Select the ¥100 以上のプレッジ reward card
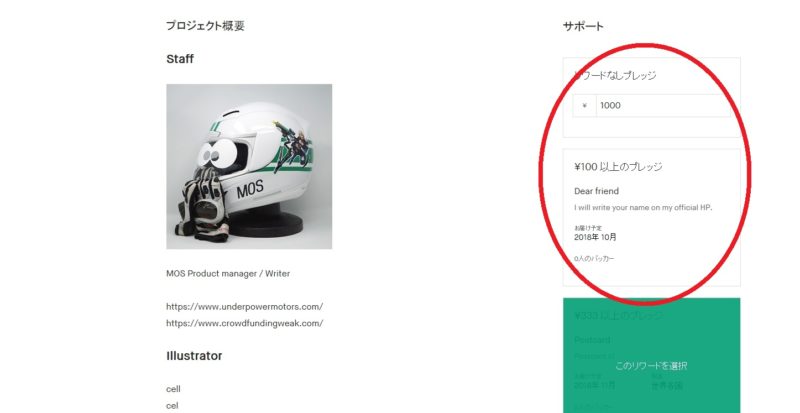 coord(652,217)
